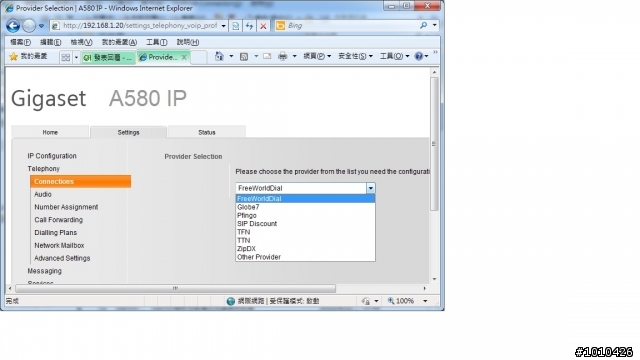Click the RSS feeds icon
The image size is (640, 360).
point(244,56)
